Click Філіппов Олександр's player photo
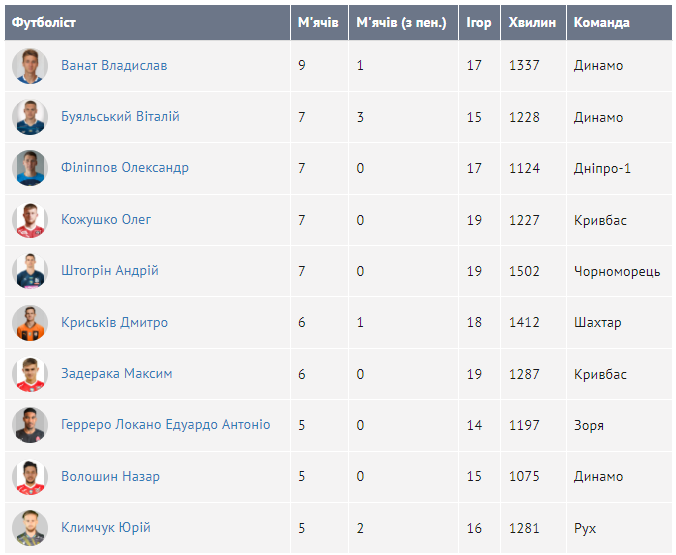Screen dimensions: 676x555 [x=30, y=168]
